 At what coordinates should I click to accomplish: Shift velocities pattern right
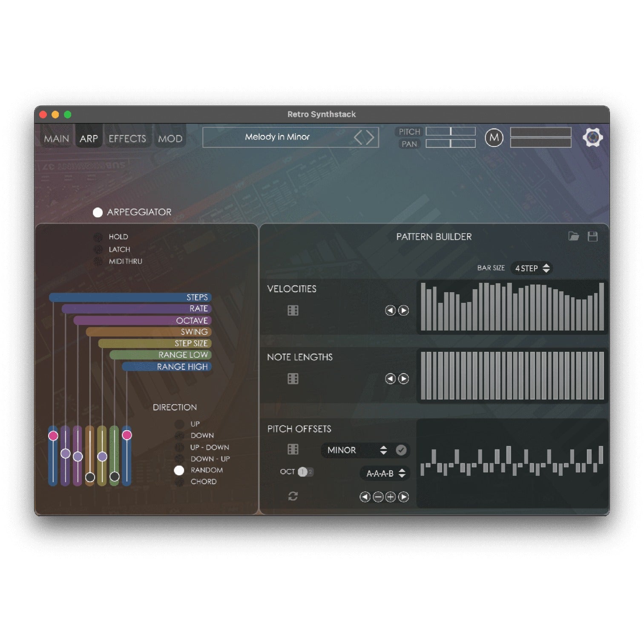(403, 310)
